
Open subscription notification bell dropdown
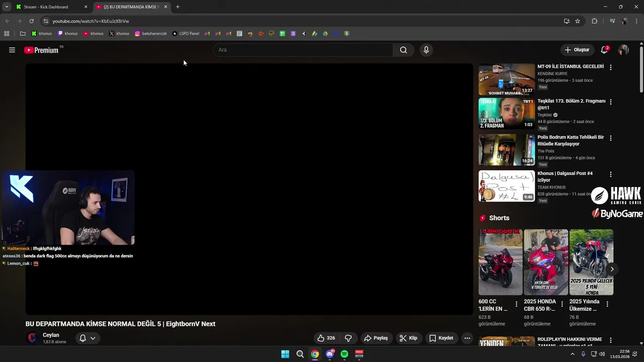[x=88, y=338]
